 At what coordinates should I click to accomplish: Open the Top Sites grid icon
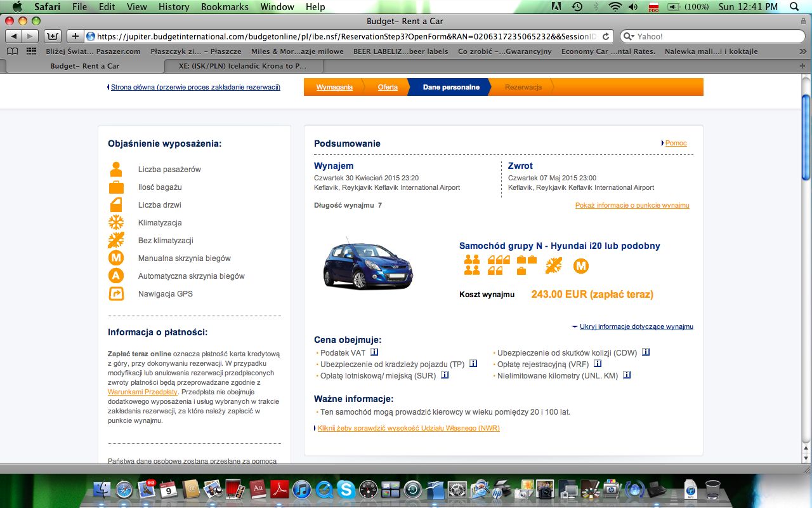[x=31, y=51]
